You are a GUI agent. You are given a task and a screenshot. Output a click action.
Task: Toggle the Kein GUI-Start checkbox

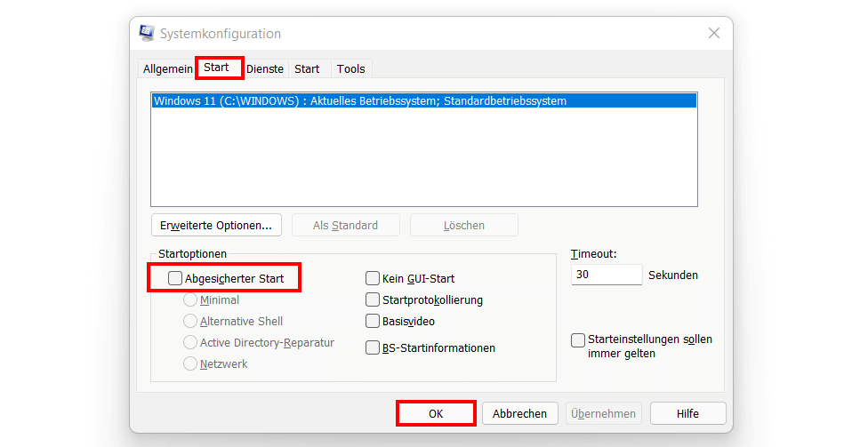pyautogui.click(x=373, y=279)
